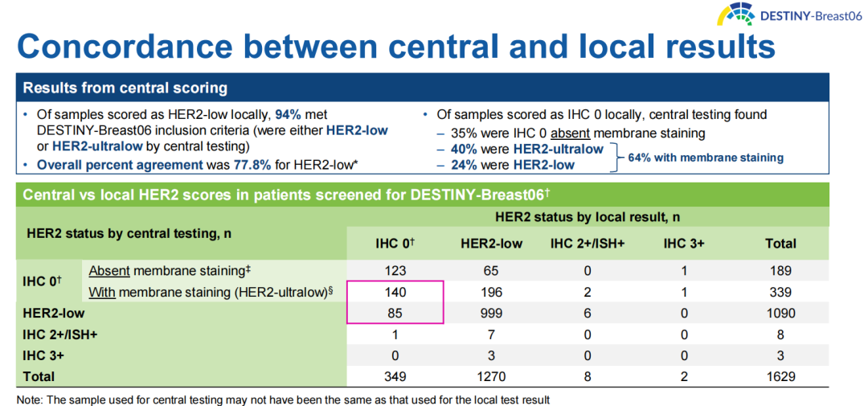Viewport: 868px width, 406px height.
Task: Click the '64% with membrane staining' annotation
Action: coord(706,158)
